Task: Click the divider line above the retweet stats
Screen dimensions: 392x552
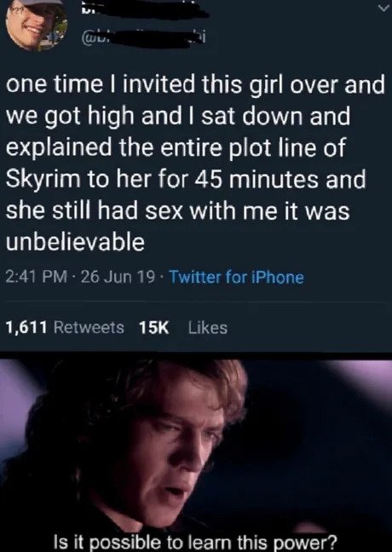Action: coord(196,302)
